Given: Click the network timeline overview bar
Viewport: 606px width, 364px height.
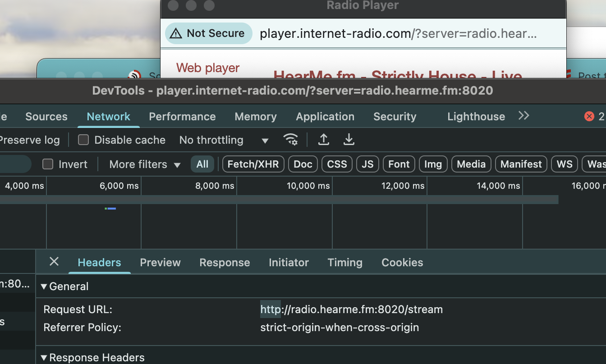Looking at the screenshot, I should (x=280, y=200).
